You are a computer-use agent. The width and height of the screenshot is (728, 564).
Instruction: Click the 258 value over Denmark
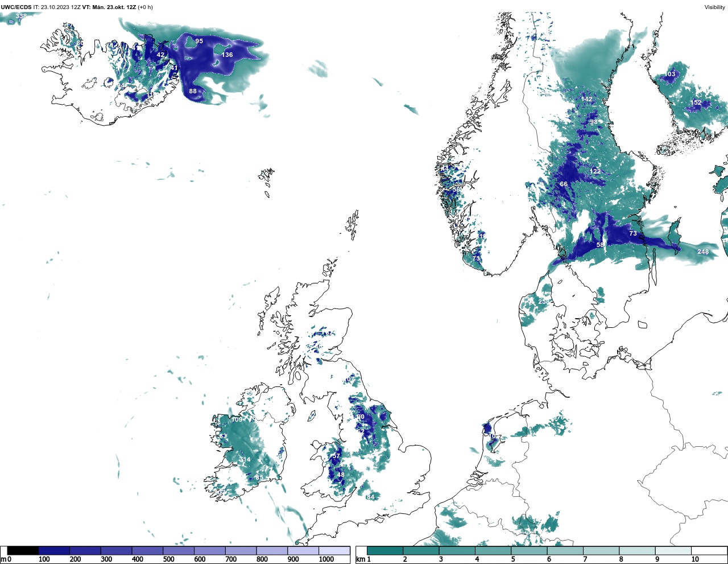point(544,302)
